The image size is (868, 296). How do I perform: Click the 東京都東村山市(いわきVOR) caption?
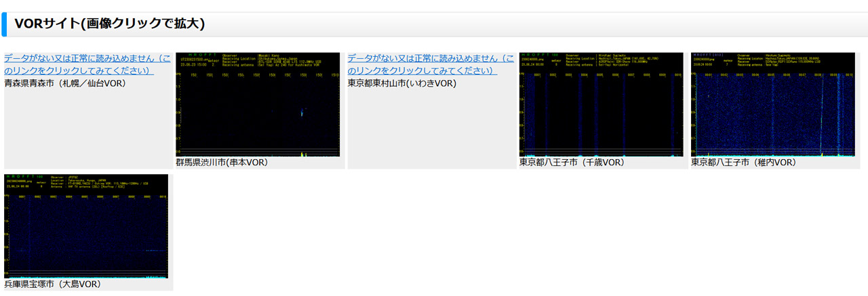pyautogui.click(x=402, y=83)
